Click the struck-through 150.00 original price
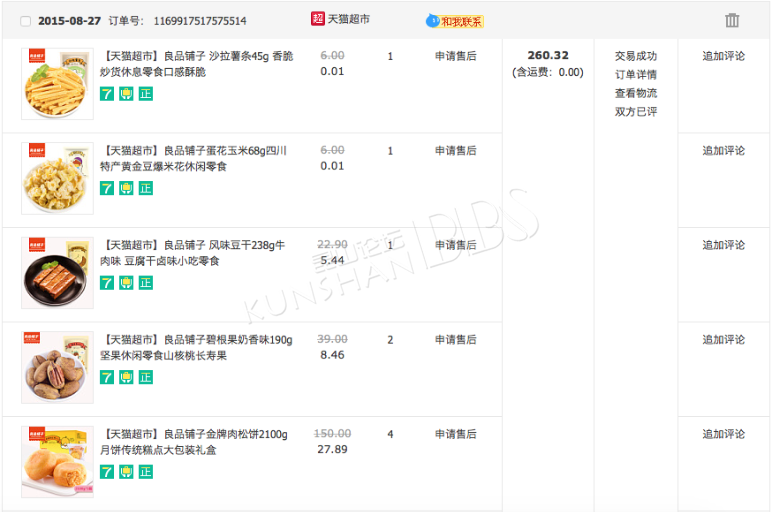This screenshot has height=512, width=780. (332, 433)
